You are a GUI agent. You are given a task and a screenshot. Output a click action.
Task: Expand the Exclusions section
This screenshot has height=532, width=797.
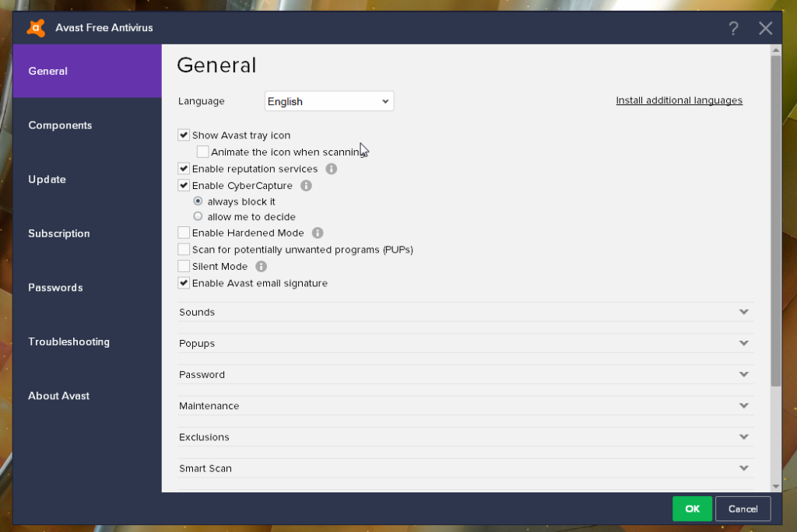(x=465, y=437)
